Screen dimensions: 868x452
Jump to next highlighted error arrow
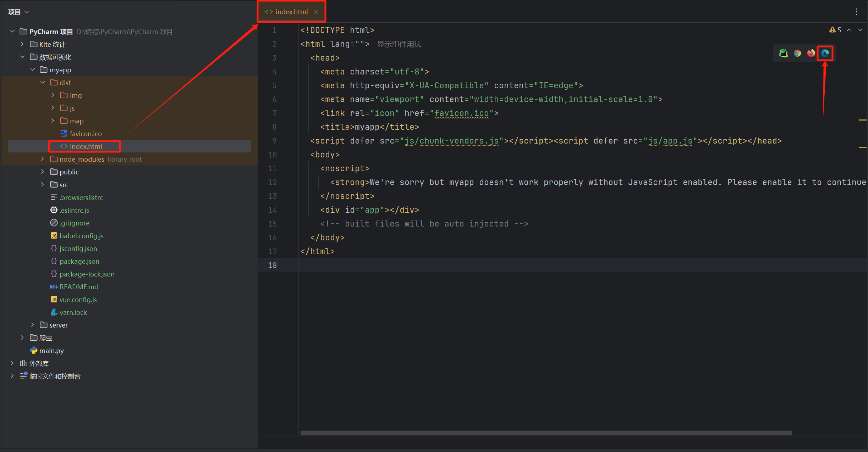tap(860, 30)
